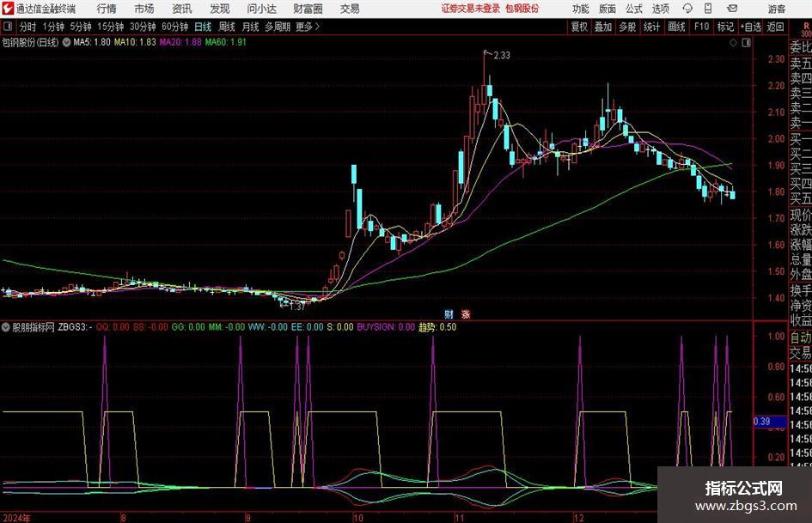Open the mobile phone icon in title bar
This screenshot has width=812, height=523.
coord(708,9)
